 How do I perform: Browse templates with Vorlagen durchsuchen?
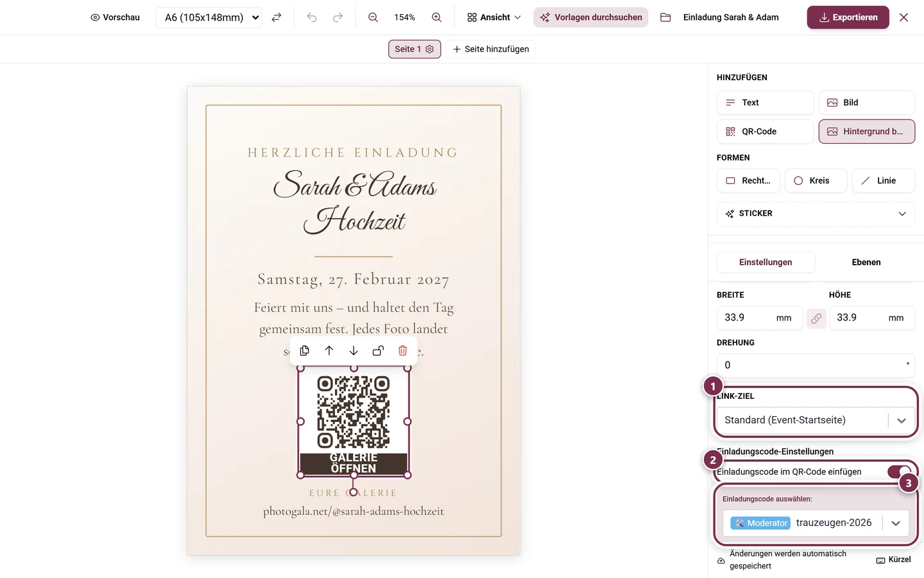coord(591,17)
